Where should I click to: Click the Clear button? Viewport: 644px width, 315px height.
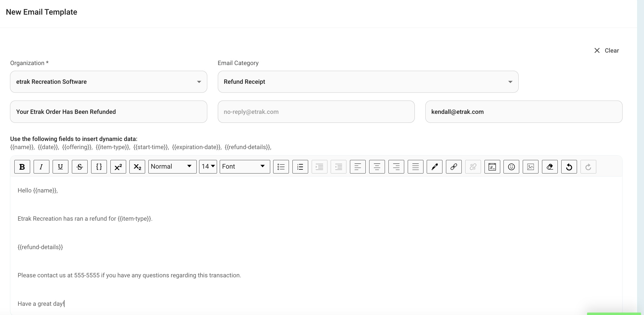point(607,51)
